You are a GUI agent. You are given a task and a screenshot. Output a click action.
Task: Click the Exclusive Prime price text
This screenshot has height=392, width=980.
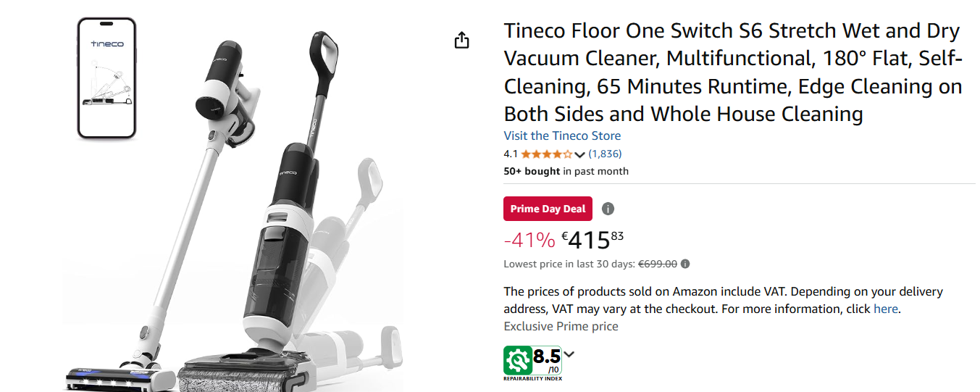561,326
